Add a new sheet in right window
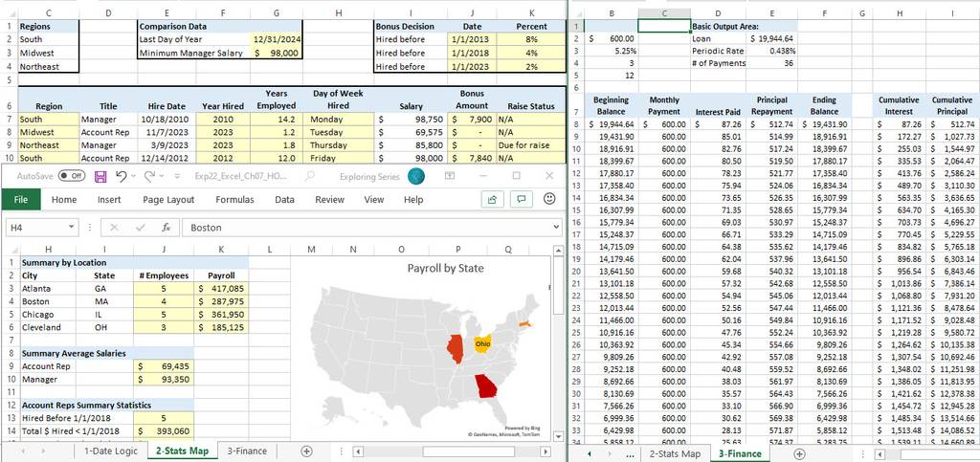The height and width of the screenshot is (462, 980). (x=799, y=454)
